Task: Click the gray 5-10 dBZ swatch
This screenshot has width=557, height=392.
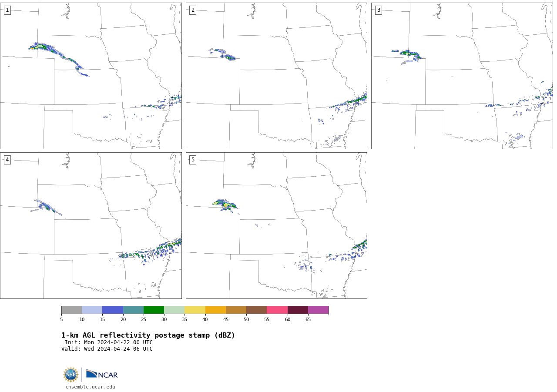Action: click(x=71, y=310)
